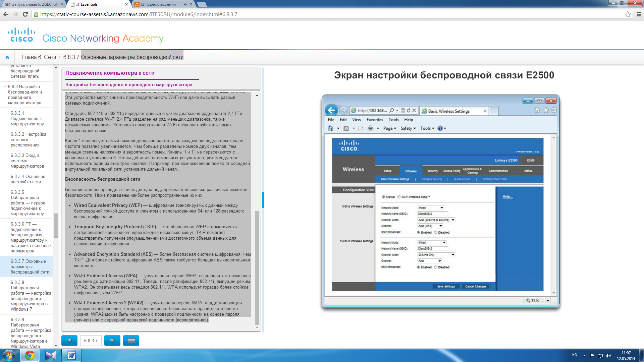Select 5 GHz SSID Broadcast Enabled radio
Image resolution: width=644 pixels, height=362 pixels.
click(418, 232)
